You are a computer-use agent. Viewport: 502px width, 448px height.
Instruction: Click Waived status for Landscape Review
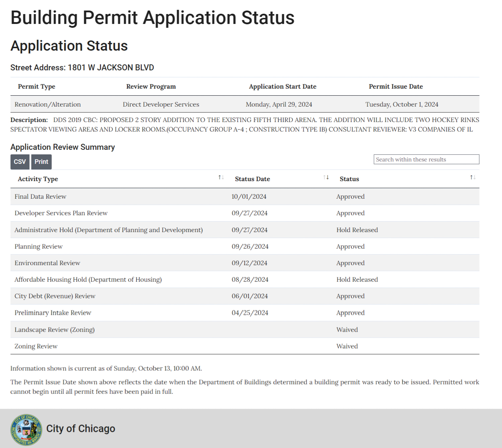click(347, 330)
